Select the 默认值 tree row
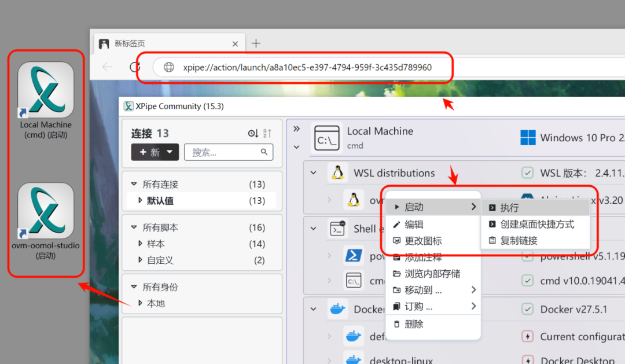Image resolution: width=625 pixels, height=364 pixels. point(201,201)
